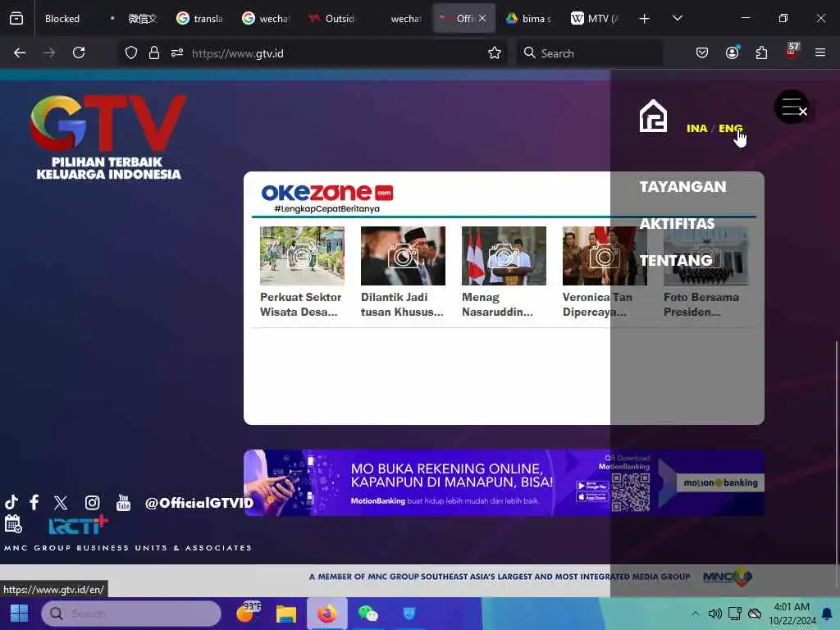Open the AKTIFITAS menu item

[677, 224]
